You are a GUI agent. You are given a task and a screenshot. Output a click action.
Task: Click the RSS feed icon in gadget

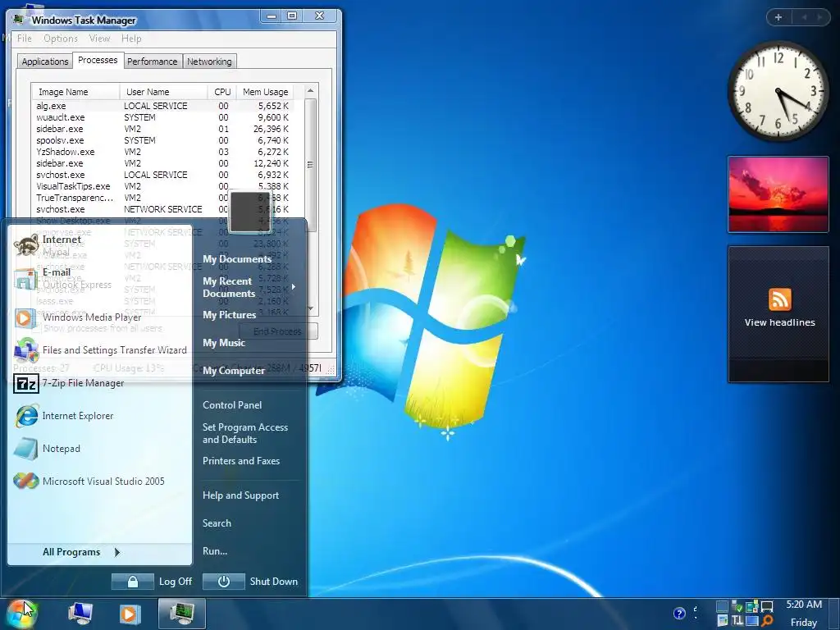pos(779,299)
